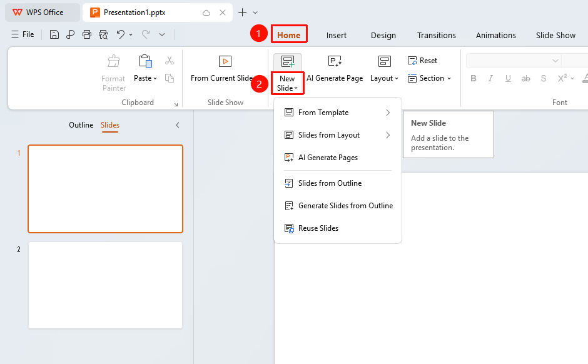Open the File menu
The image size is (588, 364).
pyautogui.click(x=23, y=34)
